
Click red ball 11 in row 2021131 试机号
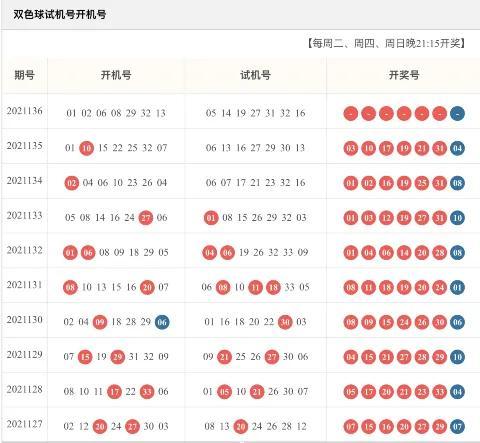point(255,287)
